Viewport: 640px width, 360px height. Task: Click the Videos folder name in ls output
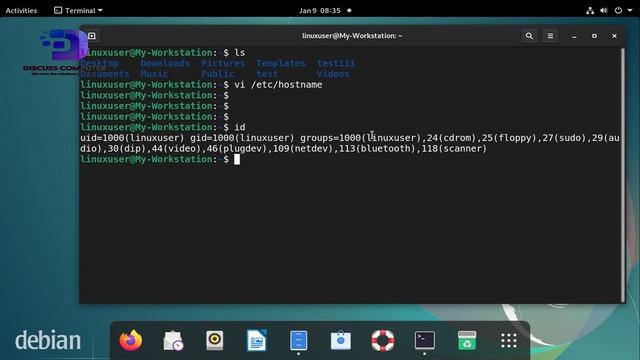(x=333, y=74)
